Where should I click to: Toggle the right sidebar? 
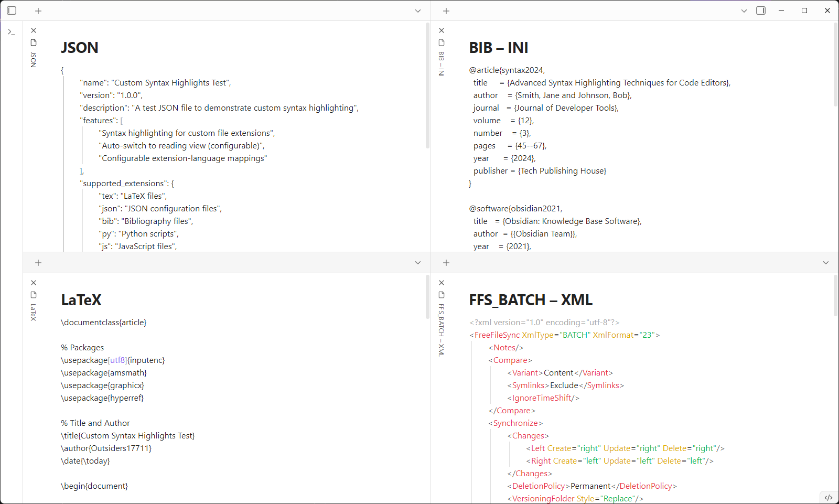(761, 10)
